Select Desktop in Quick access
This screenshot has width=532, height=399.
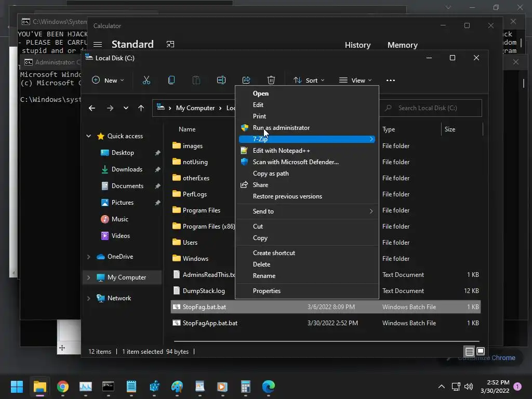[123, 153]
